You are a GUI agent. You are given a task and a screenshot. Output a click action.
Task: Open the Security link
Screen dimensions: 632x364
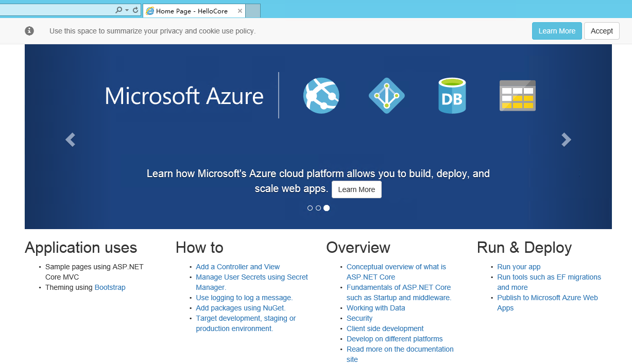(360, 318)
